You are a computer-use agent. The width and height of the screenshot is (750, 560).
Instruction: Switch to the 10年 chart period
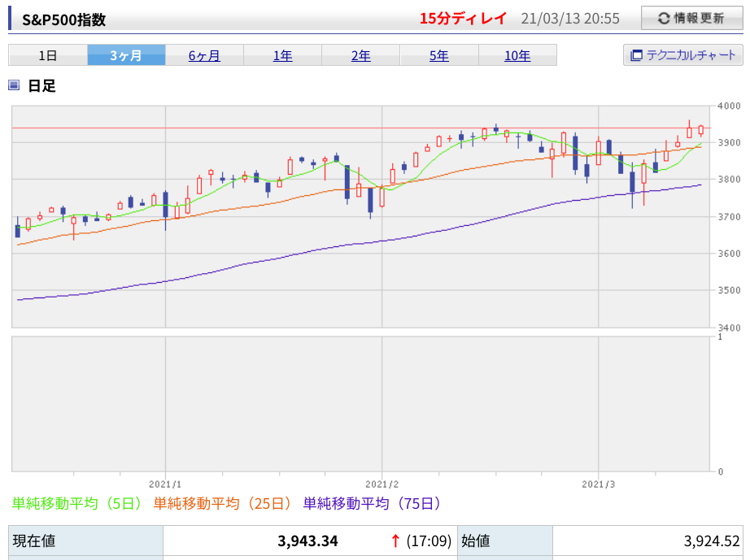[517, 55]
